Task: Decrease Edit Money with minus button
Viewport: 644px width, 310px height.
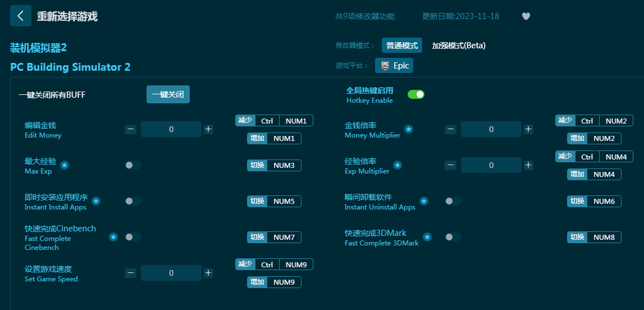Action: [x=131, y=129]
